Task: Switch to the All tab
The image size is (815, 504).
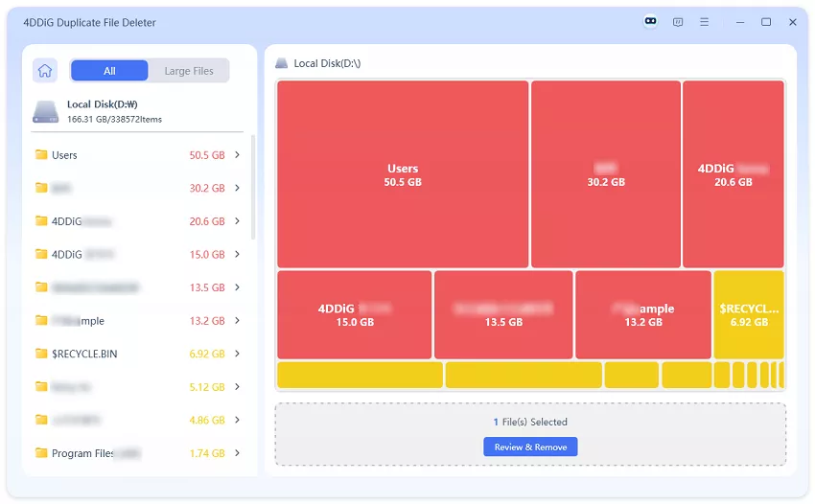Action: point(109,71)
